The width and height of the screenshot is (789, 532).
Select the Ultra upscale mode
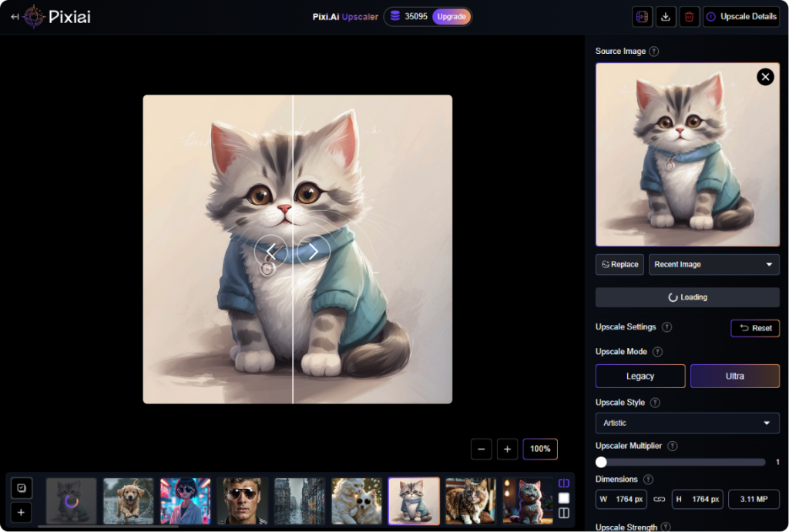(x=735, y=376)
